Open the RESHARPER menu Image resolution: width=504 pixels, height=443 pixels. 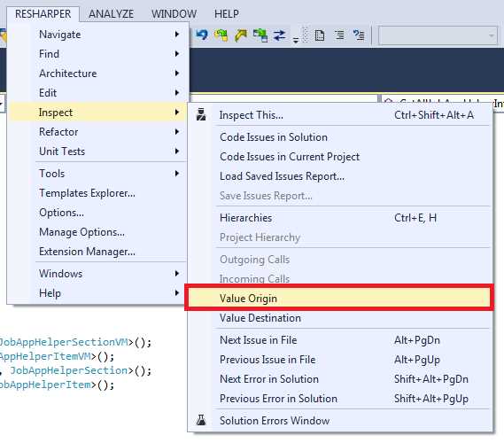point(43,14)
